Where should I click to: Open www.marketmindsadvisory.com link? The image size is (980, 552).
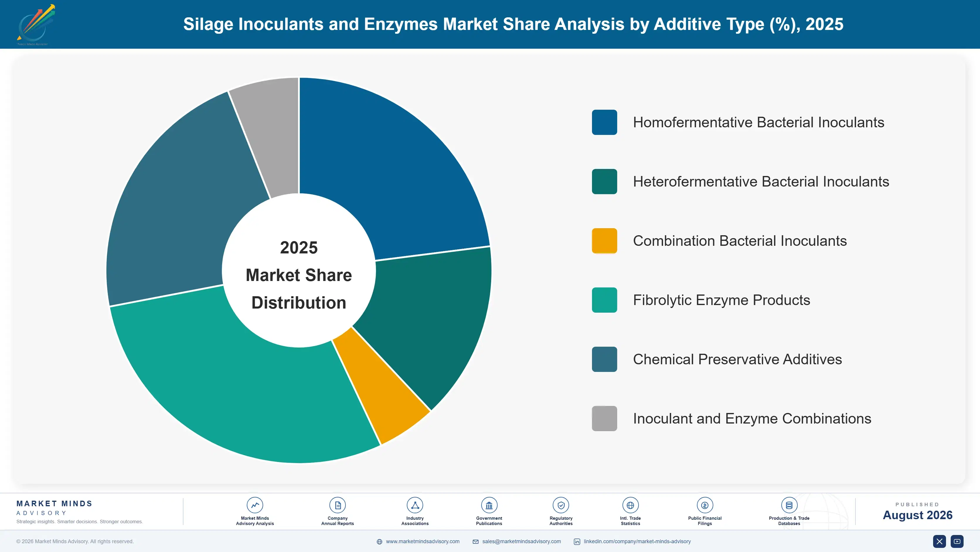(x=423, y=541)
